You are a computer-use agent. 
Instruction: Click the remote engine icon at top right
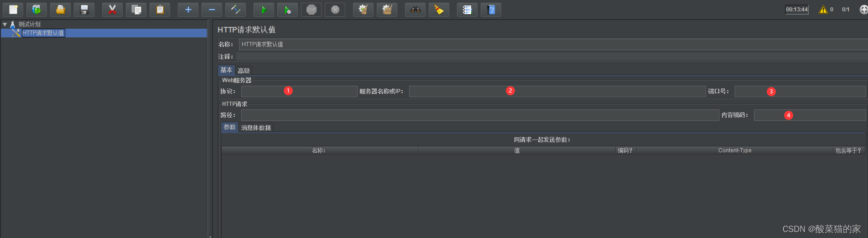[x=863, y=10]
